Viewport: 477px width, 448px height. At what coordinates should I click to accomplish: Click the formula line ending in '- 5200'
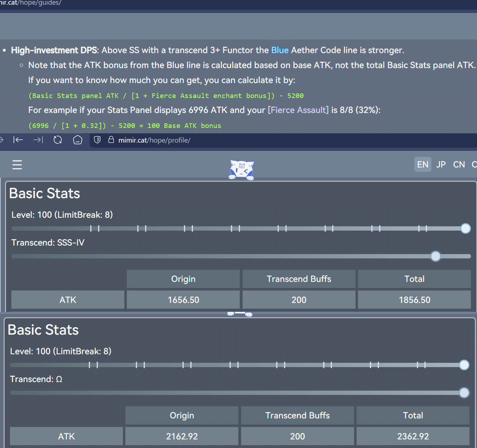[166, 96]
